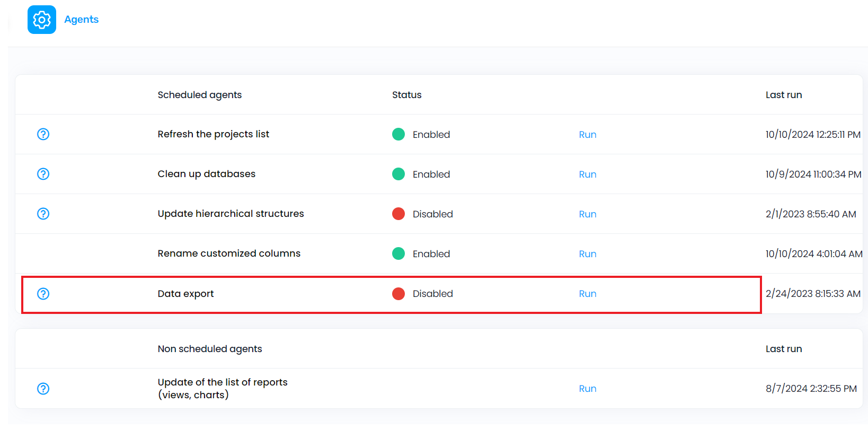Click red status dot for Data export
The image size is (868, 429).
[398, 294]
